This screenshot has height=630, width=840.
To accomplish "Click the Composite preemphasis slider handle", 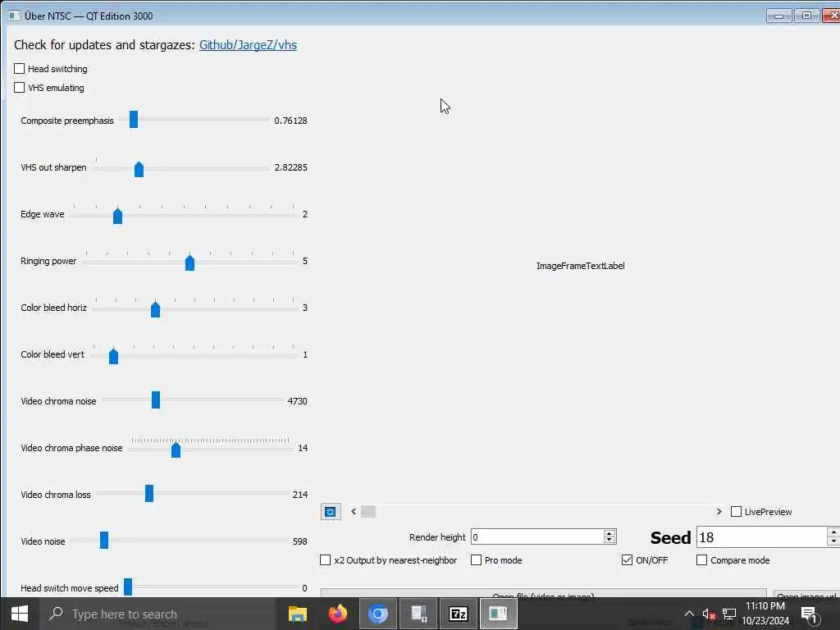I will [134, 120].
